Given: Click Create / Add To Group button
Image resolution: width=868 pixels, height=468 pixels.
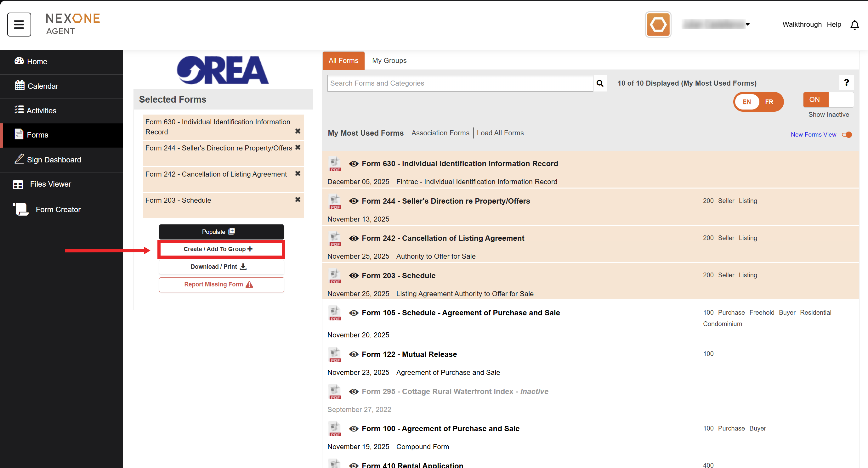Looking at the screenshot, I should (221, 249).
